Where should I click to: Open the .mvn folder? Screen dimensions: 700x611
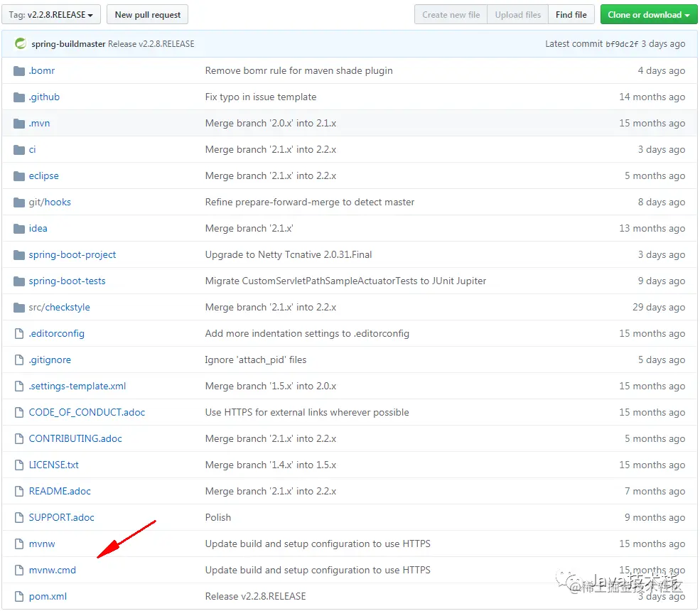tap(39, 124)
